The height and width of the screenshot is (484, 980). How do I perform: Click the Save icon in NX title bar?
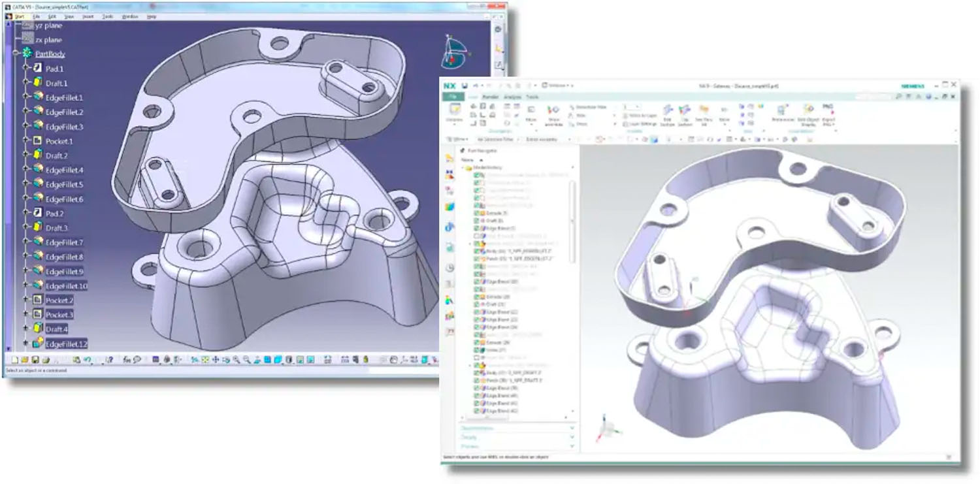tap(465, 86)
